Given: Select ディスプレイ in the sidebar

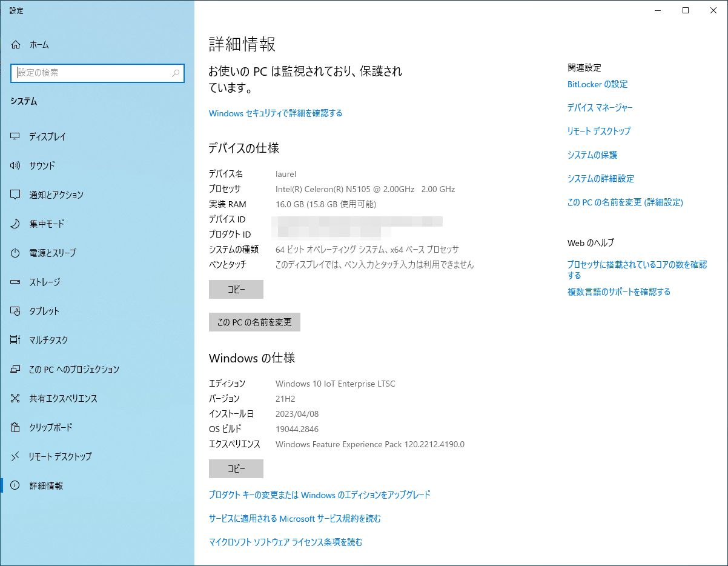Looking at the screenshot, I should click(97, 137).
